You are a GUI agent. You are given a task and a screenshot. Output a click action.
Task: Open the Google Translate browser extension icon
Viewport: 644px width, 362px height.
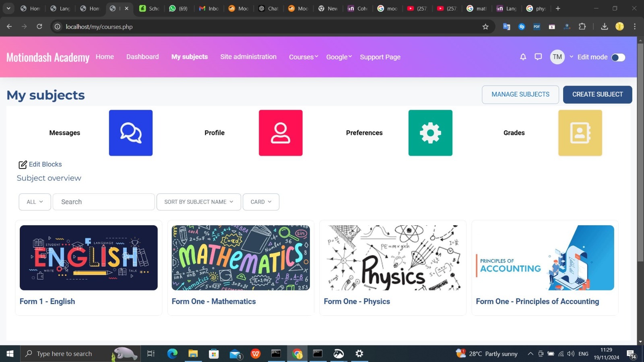(x=506, y=27)
